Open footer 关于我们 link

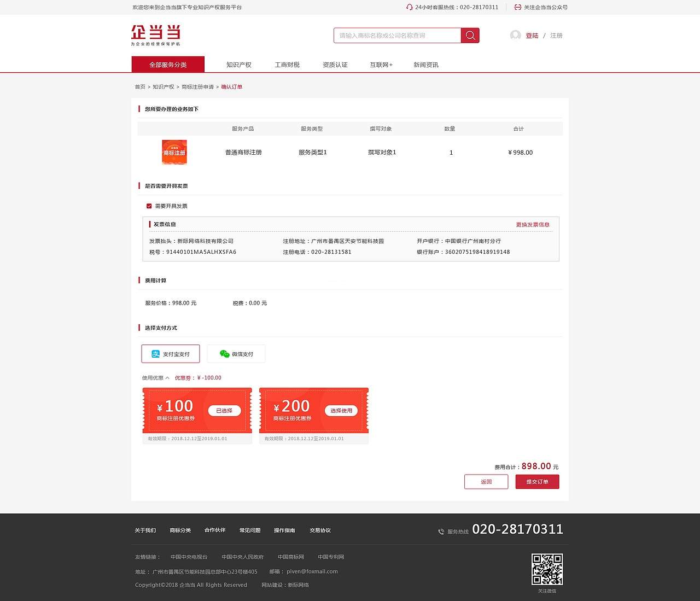(x=145, y=530)
